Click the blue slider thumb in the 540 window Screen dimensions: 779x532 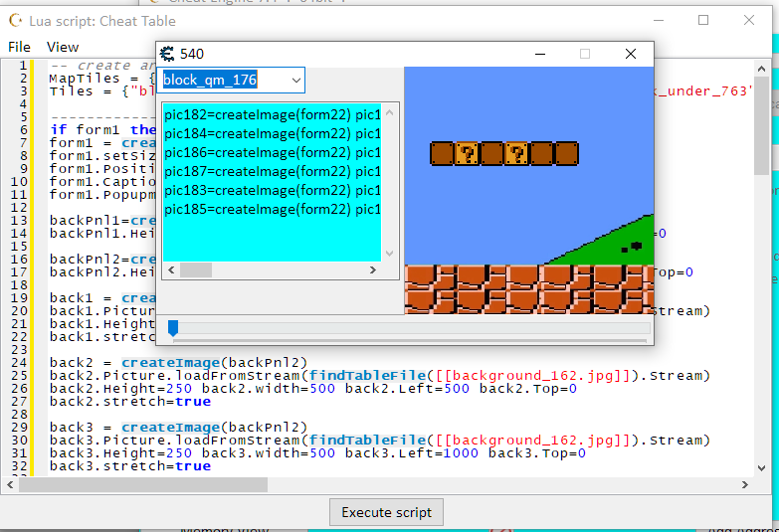pyautogui.click(x=173, y=328)
